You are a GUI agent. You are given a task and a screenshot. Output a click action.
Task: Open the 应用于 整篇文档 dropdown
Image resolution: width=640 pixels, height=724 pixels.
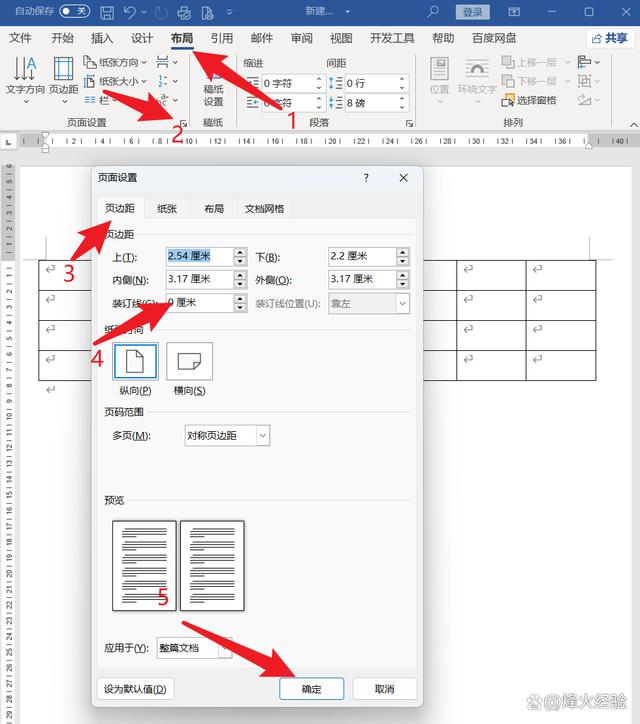(x=225, y=648)
